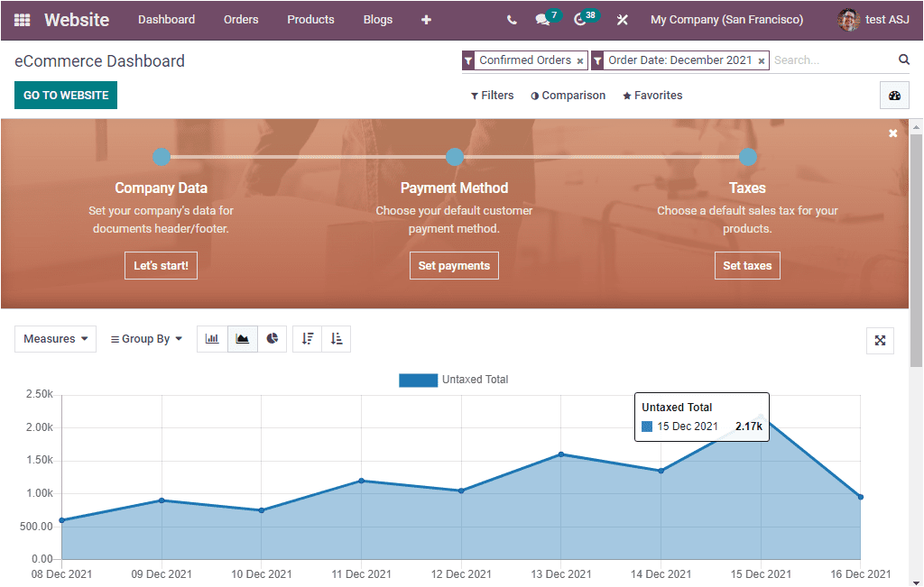Switch to the Orders menu
Image resolution: width=924 pixels, height=587 pixels.
click(241, 19)
